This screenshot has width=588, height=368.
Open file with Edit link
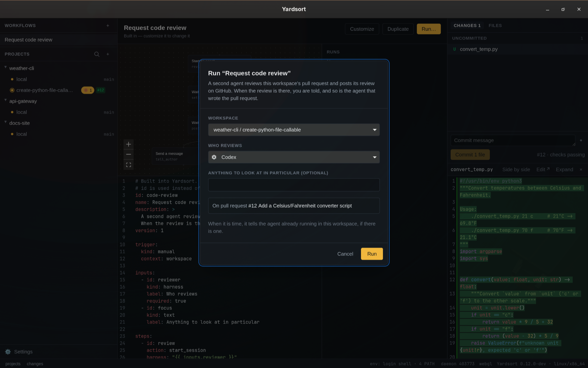(543, 169)
